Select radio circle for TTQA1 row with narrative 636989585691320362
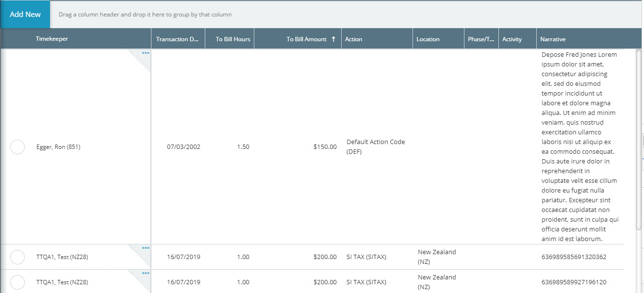 click(17, 257)
